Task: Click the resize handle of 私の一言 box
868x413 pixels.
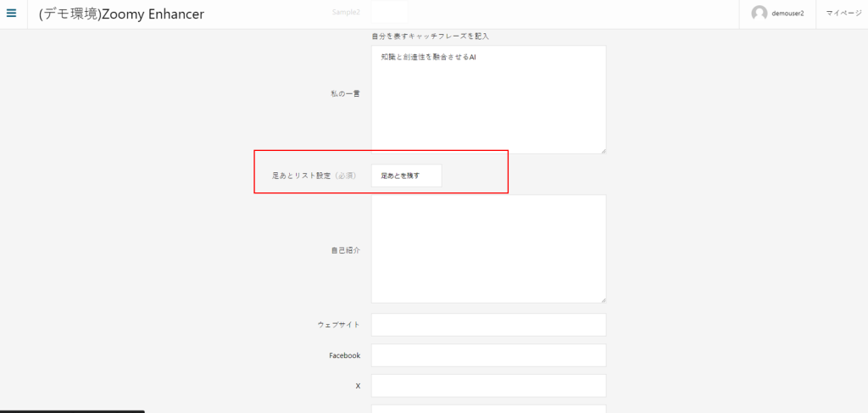Action: [602, 150]
